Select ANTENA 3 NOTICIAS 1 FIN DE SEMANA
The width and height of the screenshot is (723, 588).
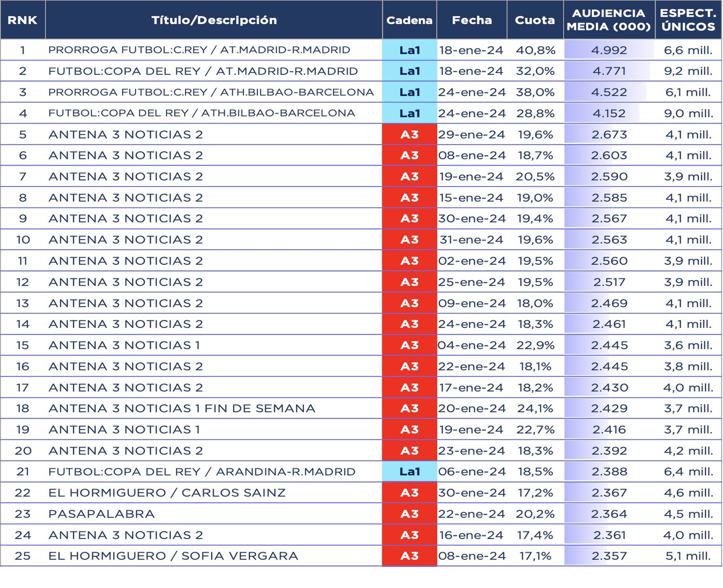click(182, 408)
